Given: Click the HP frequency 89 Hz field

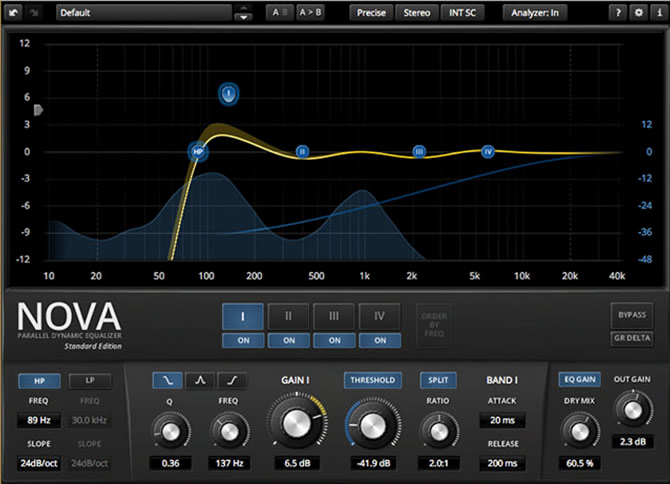Looking at the screenshot, I should pos(39,420).
